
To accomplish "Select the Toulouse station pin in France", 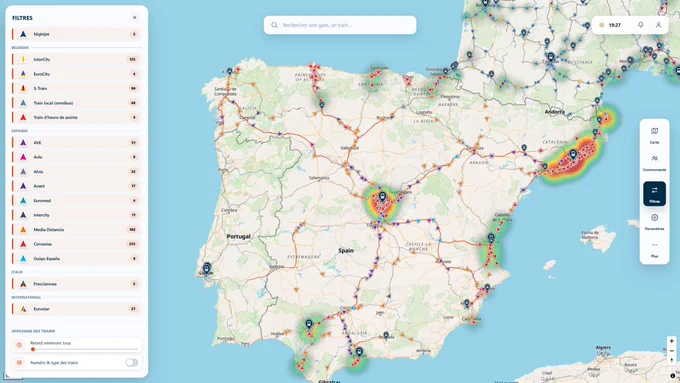I will [551, 57].
